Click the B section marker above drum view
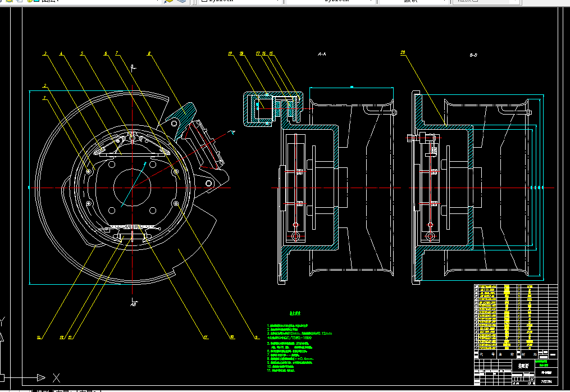The image size is (570, 392). coord(133,67)
